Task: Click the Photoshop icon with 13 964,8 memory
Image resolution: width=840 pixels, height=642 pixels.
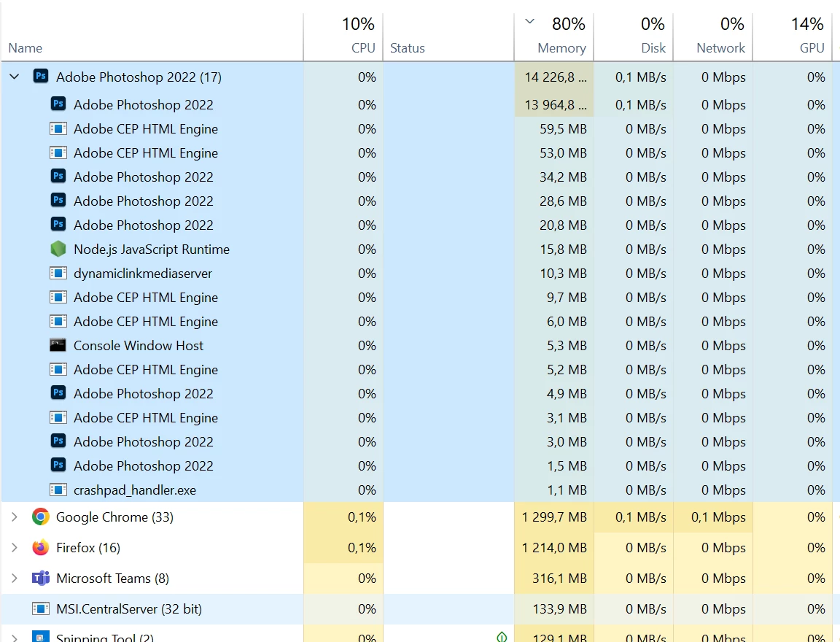Action: coord(58,104)
